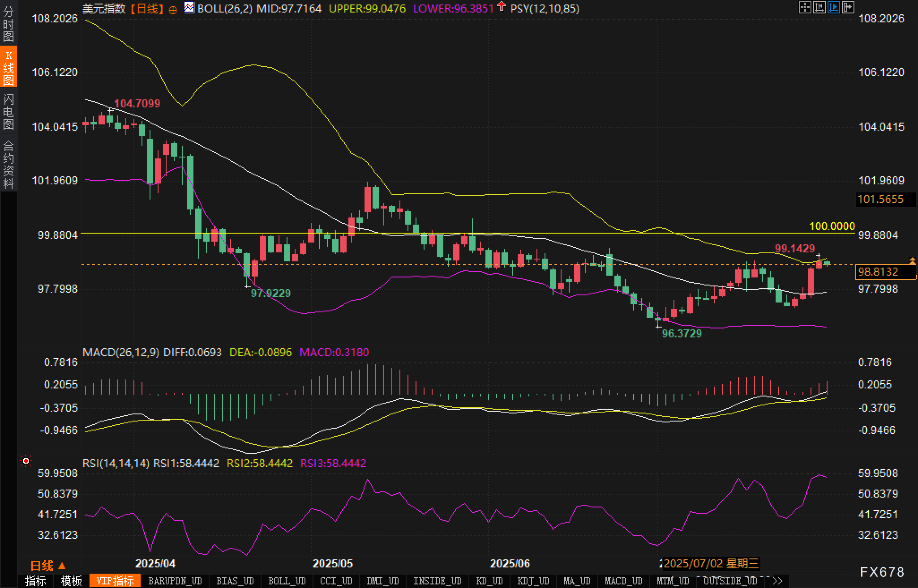
Task: Click the chart axis icon with left arrow
Action: coord(819,7)
